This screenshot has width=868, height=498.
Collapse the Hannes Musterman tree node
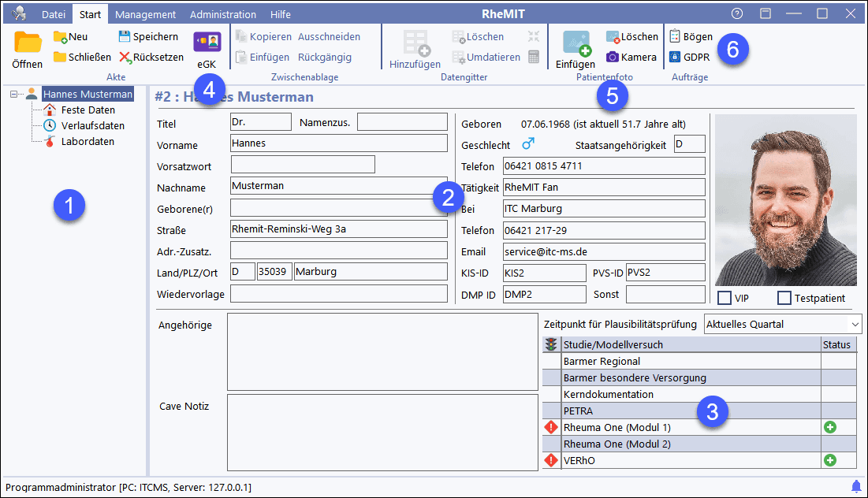[14, 95]
